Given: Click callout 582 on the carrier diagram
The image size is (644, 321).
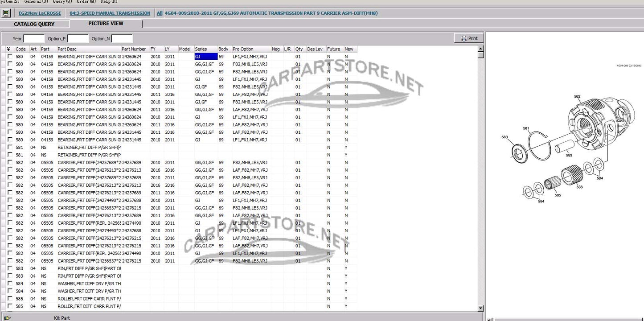Looking at the screenshot, I should (x=577, y=96).
